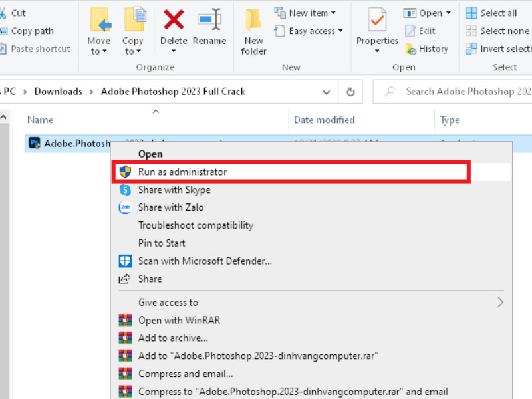532x399 pixels.
Task: Click the Cut scissors icon
Action: tap(3, 13)
